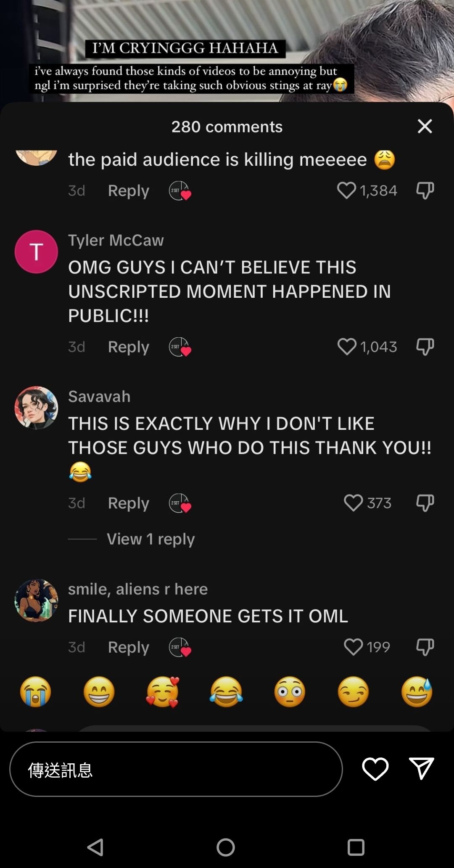Reply to Savavah's comment
Image resolution: width=454 pixels, height=868 pixels.
(128, 503)
